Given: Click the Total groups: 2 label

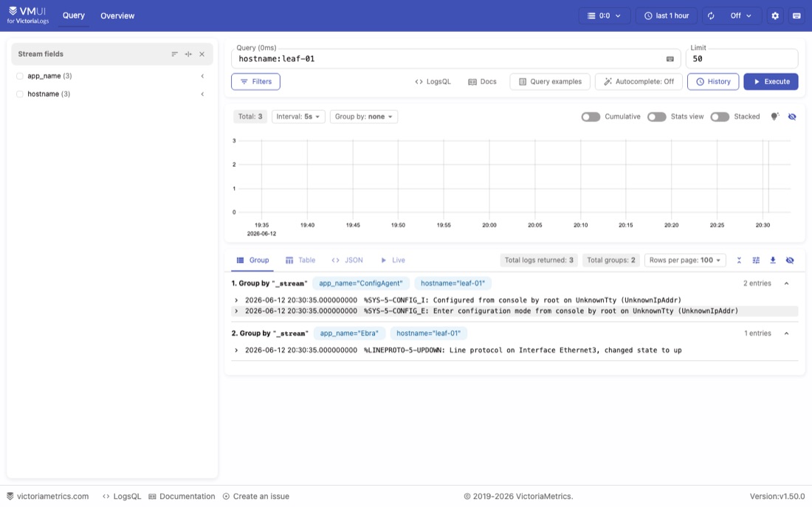Looking at the screenshot, I should point(611,260).
